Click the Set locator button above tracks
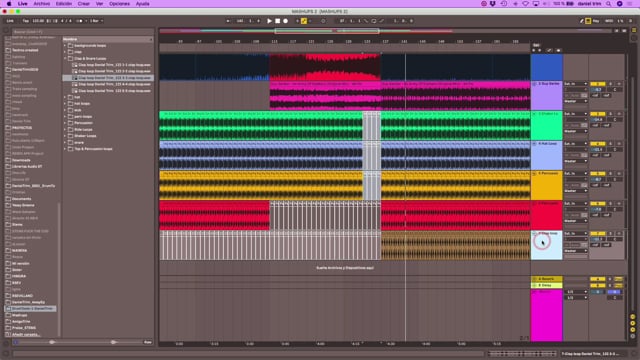This screenshot has height=360, width=640. coord(536,45)
